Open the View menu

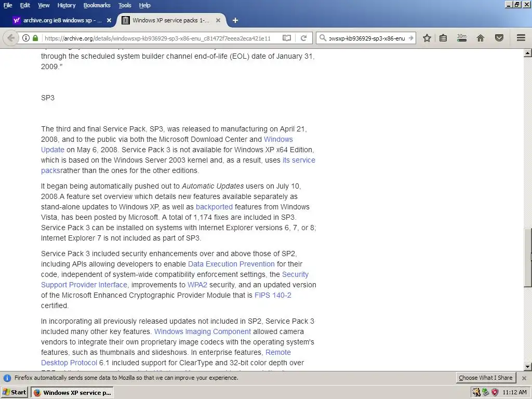(x=44, y=5)
